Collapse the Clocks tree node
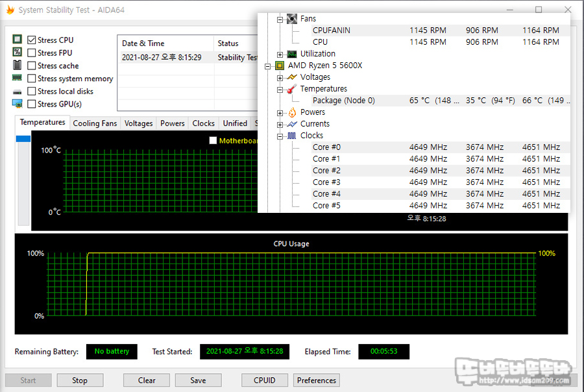Viewport: 584px width, 392px height. point(280,137)
